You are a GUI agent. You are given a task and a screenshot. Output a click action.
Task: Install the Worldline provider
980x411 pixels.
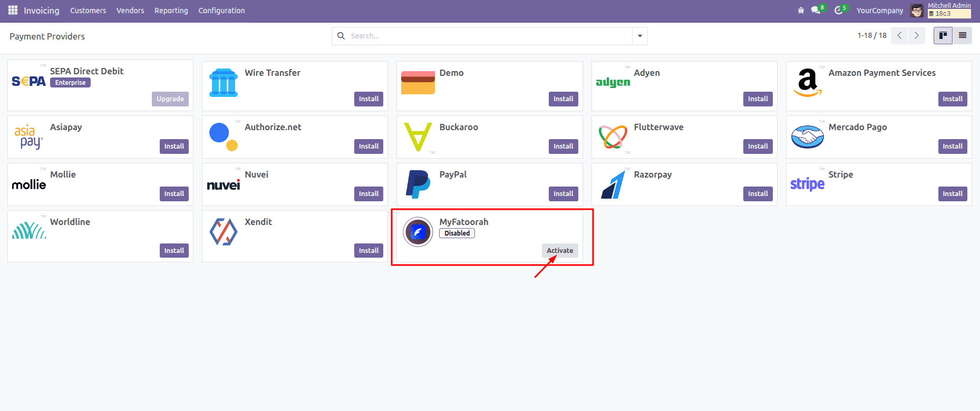coord(174,251)
